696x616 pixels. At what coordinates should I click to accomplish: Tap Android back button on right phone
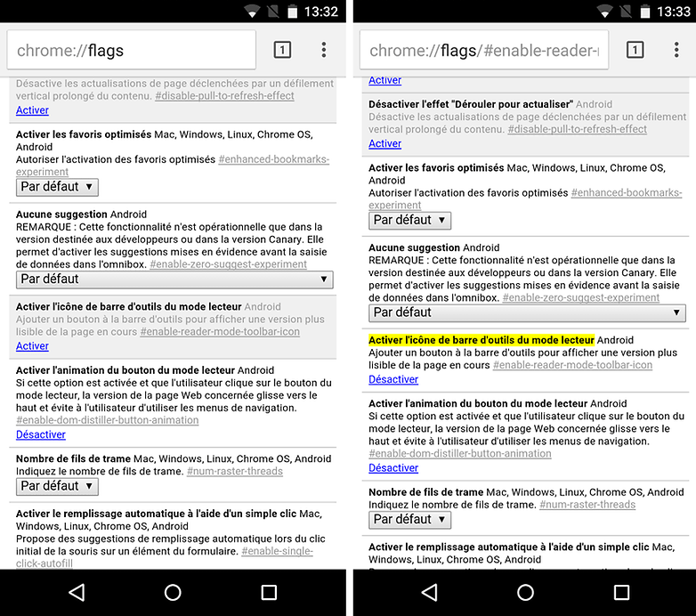point(429,592)
